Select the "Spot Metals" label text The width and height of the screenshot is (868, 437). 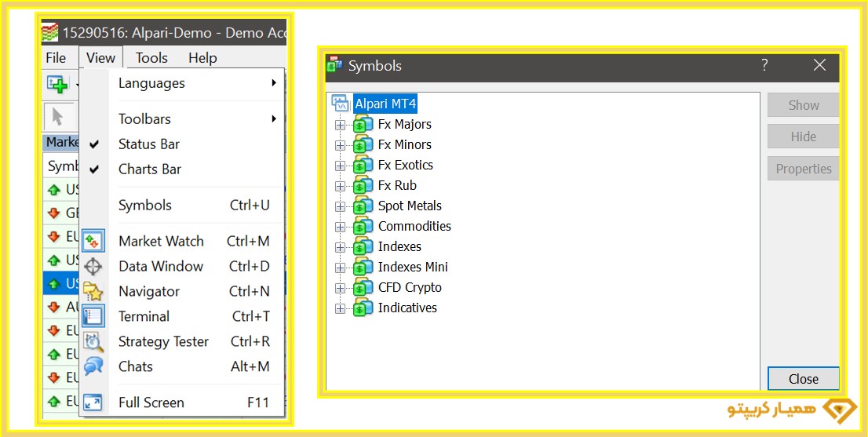click(410, 206)
